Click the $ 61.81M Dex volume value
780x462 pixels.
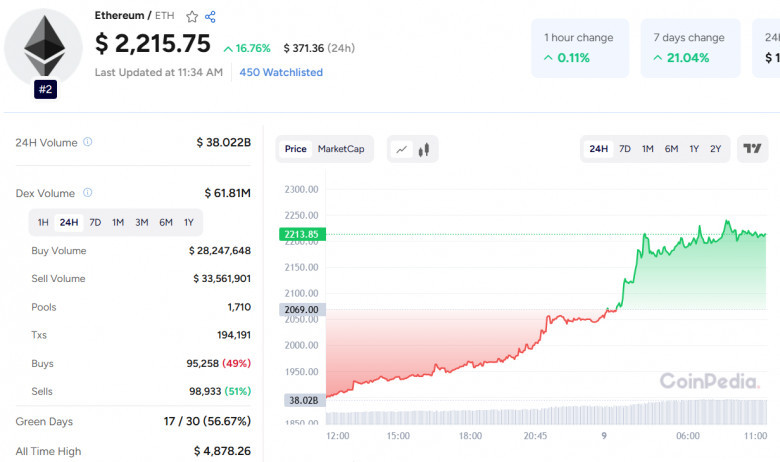(227, 193)
